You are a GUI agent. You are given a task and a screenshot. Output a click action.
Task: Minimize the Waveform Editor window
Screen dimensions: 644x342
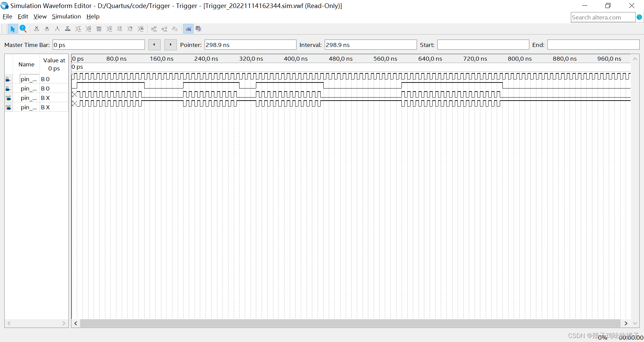[585, 6]
